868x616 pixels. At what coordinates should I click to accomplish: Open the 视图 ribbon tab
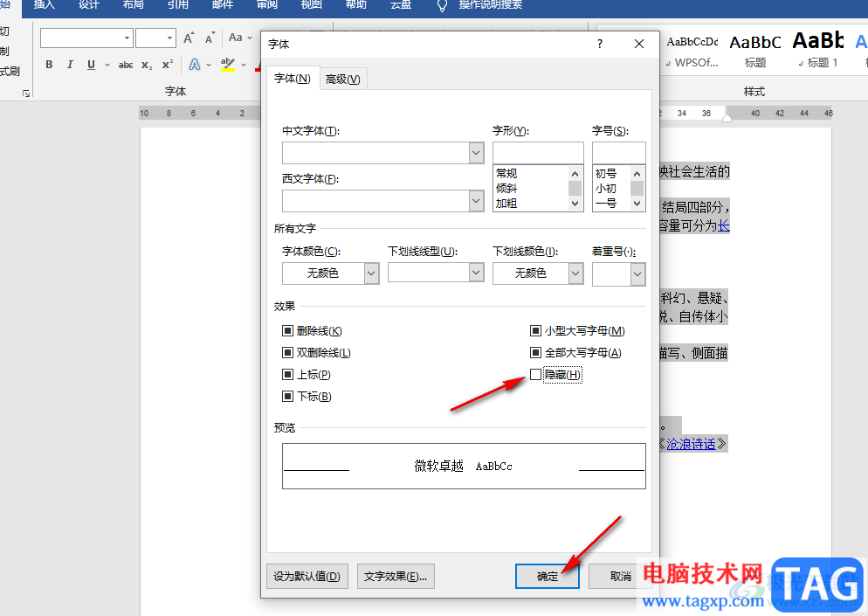(x=311, y=5)
